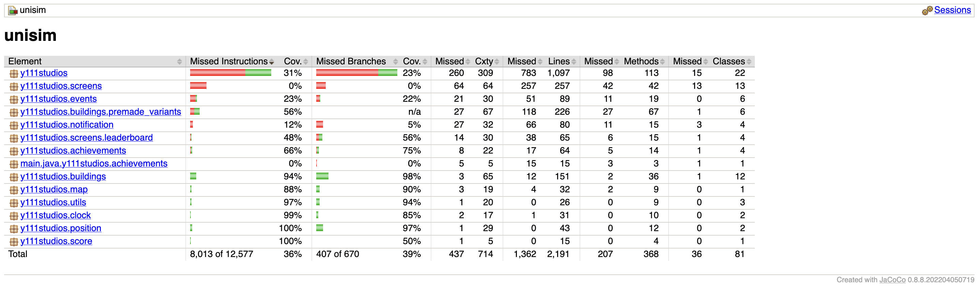Click the package icon beside y111studios.clock
This screenshot has height=288, width=980.
click(x=14, y=215)
